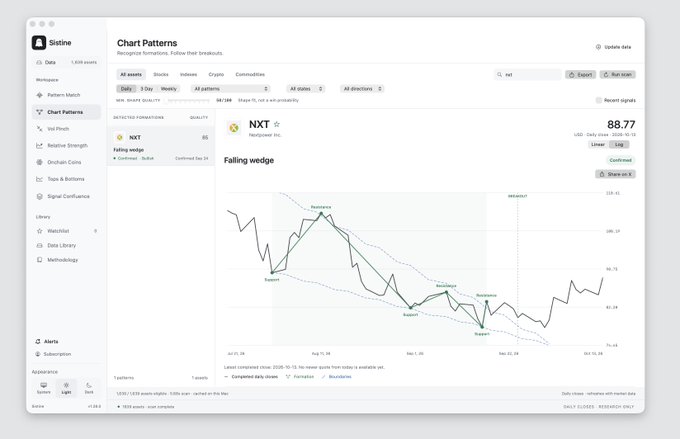
Task: Select Light appearance mode
Action: coord(66,388)
